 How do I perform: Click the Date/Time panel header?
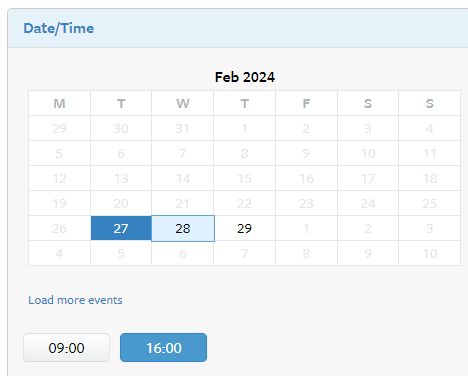coord(238,28)
